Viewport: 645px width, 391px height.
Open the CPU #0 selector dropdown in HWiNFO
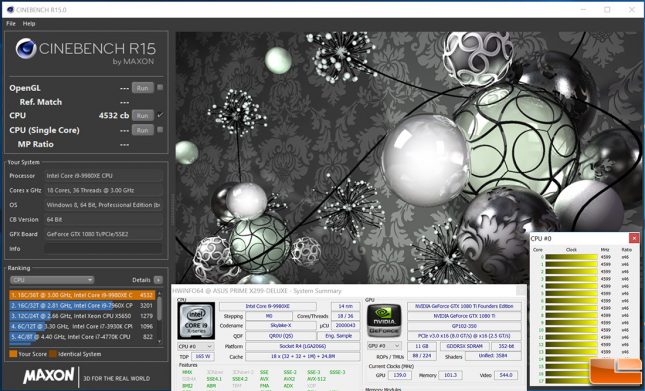click(x=195, y=346)
